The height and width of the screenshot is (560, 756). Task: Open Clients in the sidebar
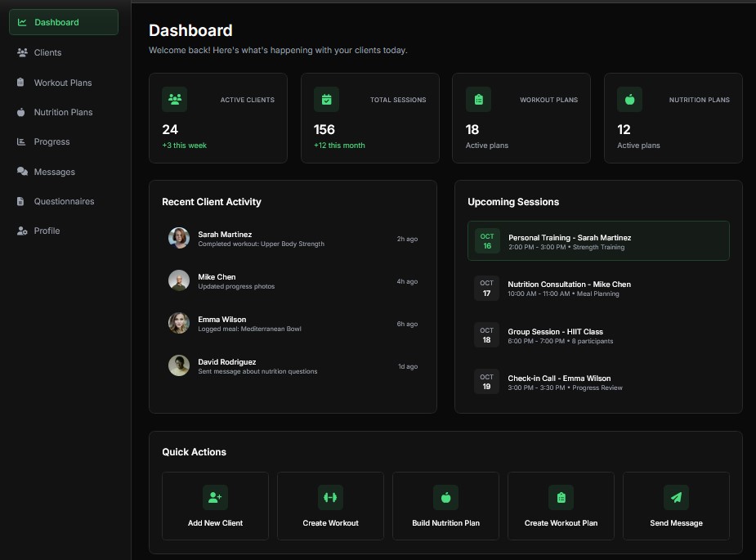pyautogui.click(x=47, y=52)
